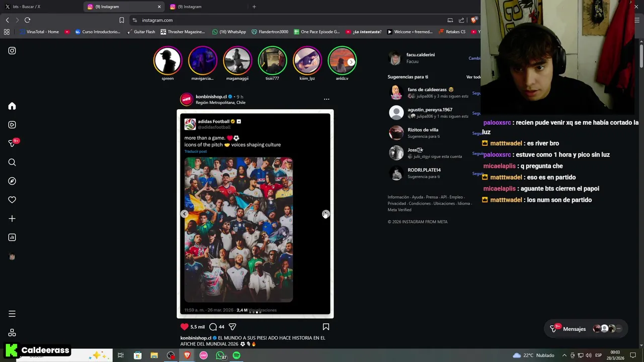Open konbinishop.cl profile from post header

[x=211, y=97]
